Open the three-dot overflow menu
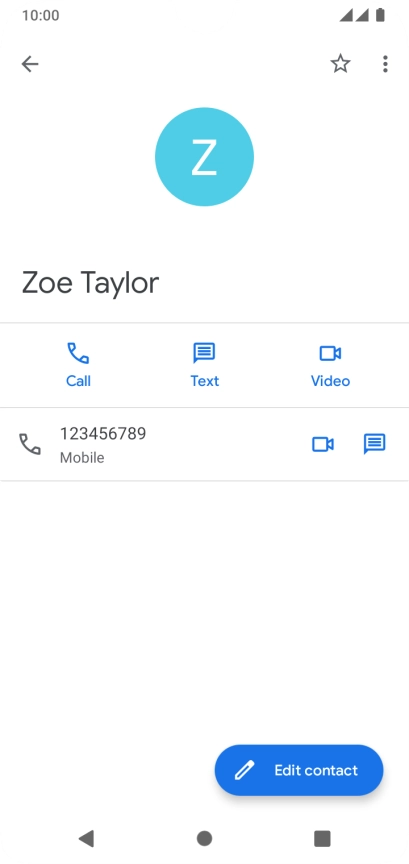The height and width of the screenshot is (864, 409). (x=385, y=64)
